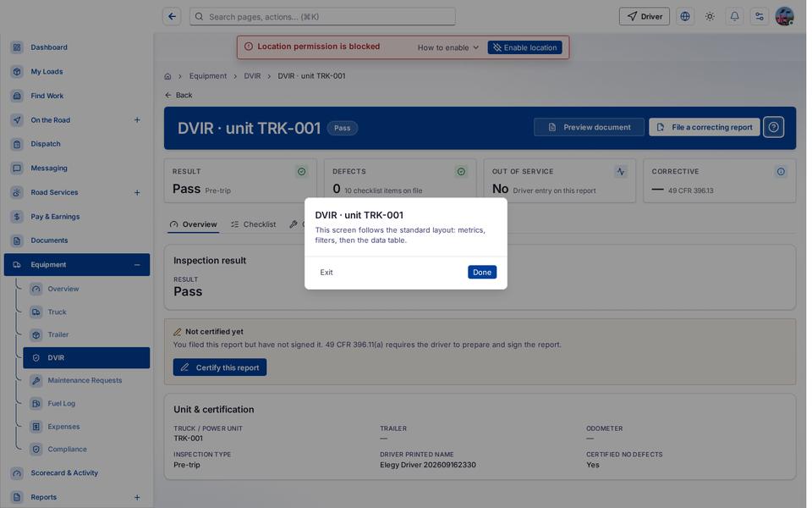The image size is (812, 508).
Task: Toggle the light theme sun icon
Action: (x=710, y=17)
